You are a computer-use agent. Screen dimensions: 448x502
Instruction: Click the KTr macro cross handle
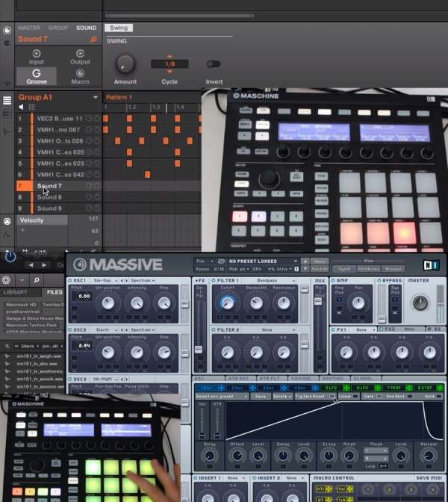pyautogui.click(x=329, y=489)
